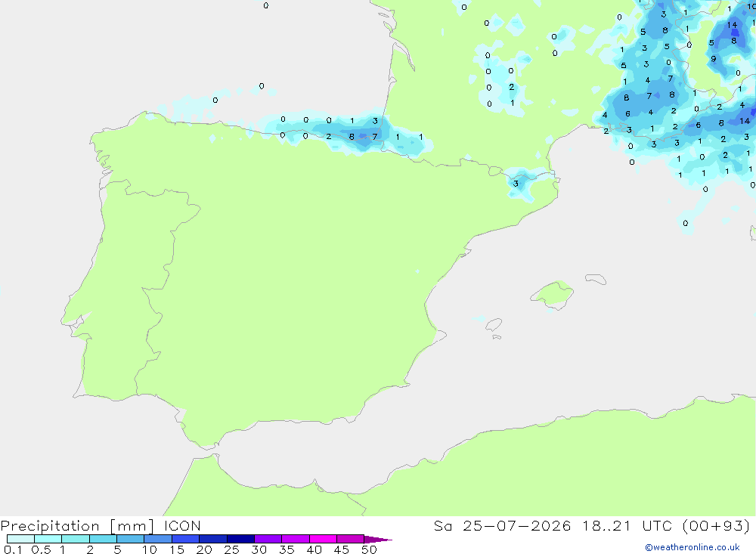756x554 pixels.
Task: Pick the 15–20 mm blue legend swatch
Action: point(186,539)
